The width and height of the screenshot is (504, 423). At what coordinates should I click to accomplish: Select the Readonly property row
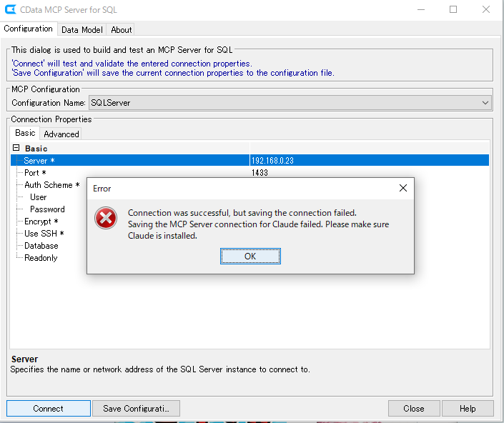pyautogui.click(x=41, y=258)
